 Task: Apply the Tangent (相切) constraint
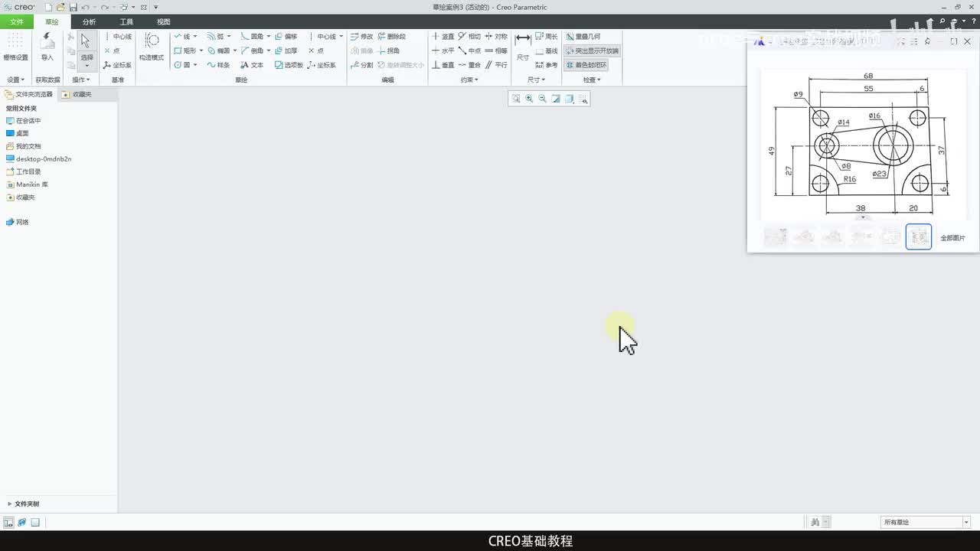click(469, 37)
